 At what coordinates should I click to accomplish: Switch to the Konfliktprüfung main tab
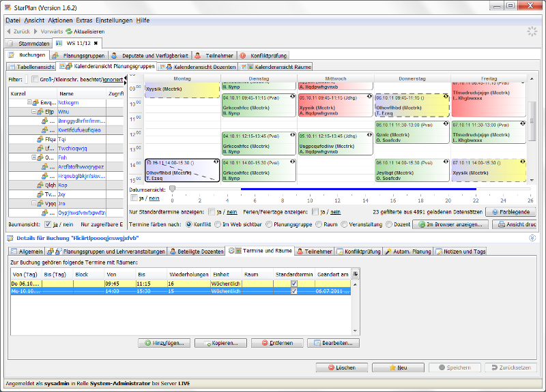(264, 56)
